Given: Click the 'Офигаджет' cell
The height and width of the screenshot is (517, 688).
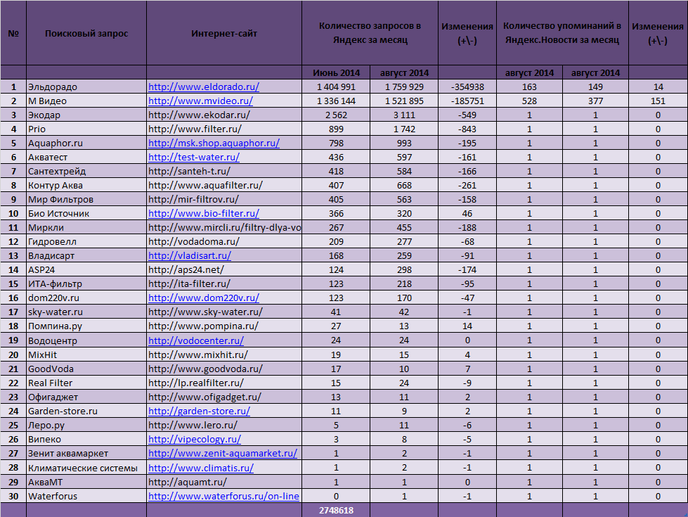Looking at the screenshot, I should click(x=86, y=397).
